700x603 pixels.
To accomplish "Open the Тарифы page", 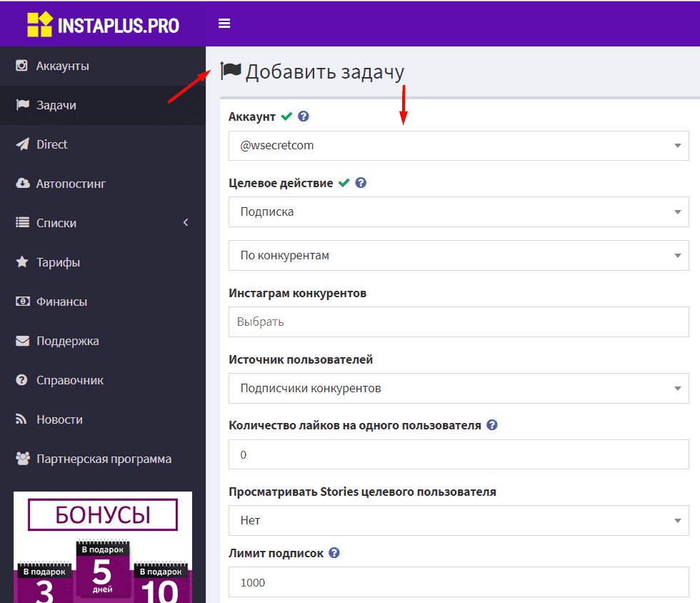I will coord(103,262).
